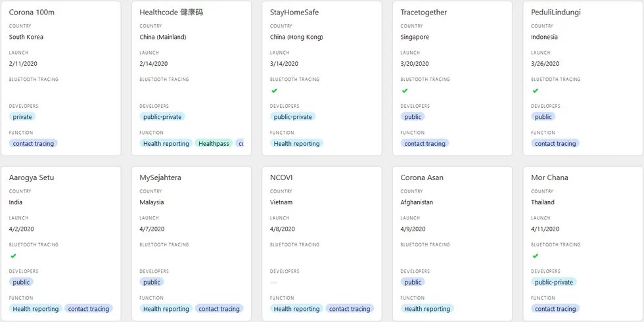Viewport: 644px width, 322px height.
Task: Click the public tag on Aarogya Setu
Action: [21, 282]
